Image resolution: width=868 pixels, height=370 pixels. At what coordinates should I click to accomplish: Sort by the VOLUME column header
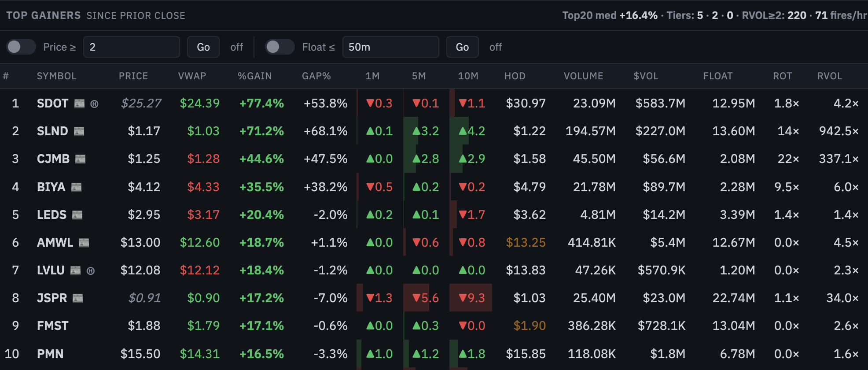(583, 76)
